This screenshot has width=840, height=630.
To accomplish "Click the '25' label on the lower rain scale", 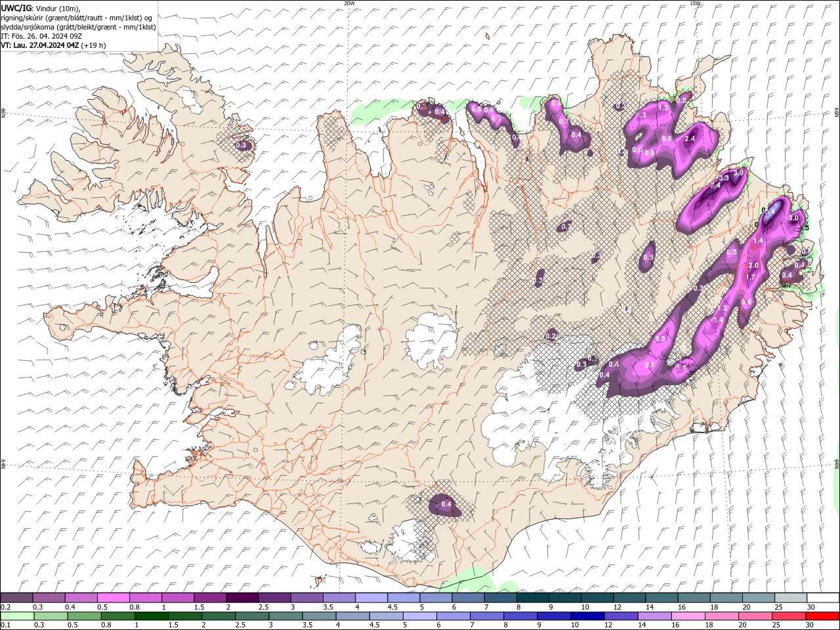I will tap(778, 625).
